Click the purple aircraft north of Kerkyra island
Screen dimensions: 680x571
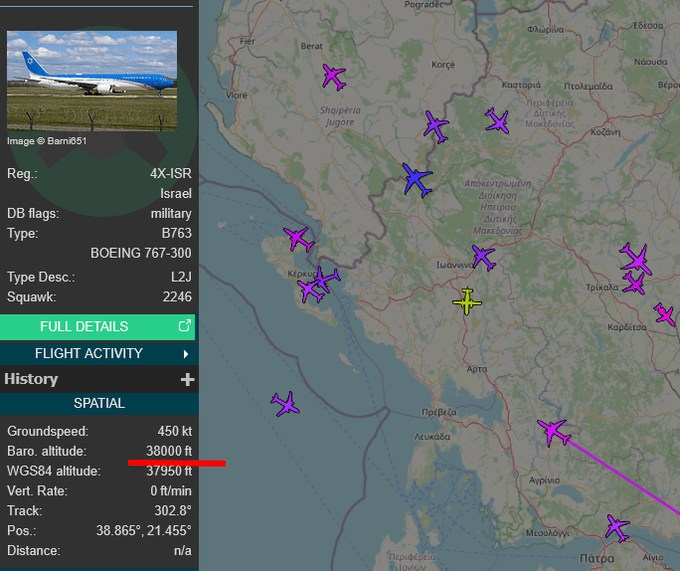(298, 239)
